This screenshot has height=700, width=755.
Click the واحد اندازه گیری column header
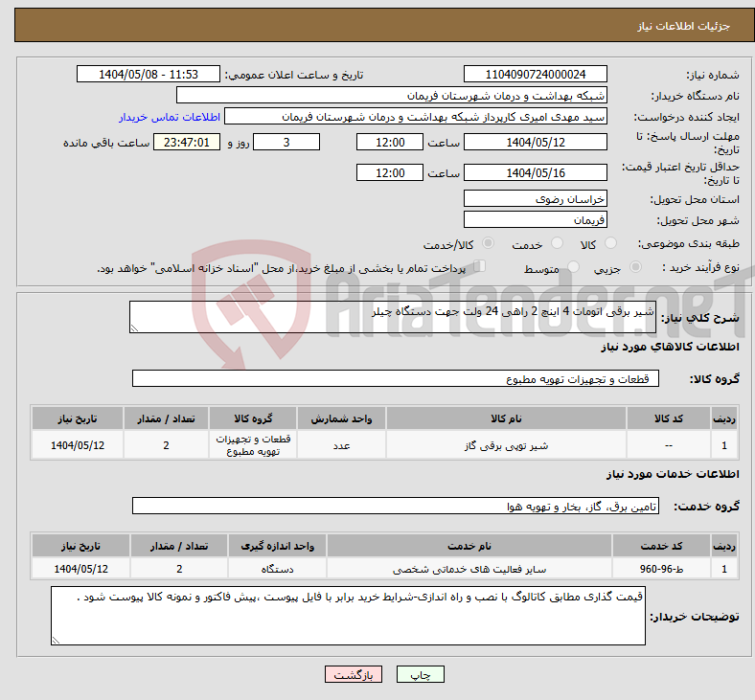(x=277, y=546)
